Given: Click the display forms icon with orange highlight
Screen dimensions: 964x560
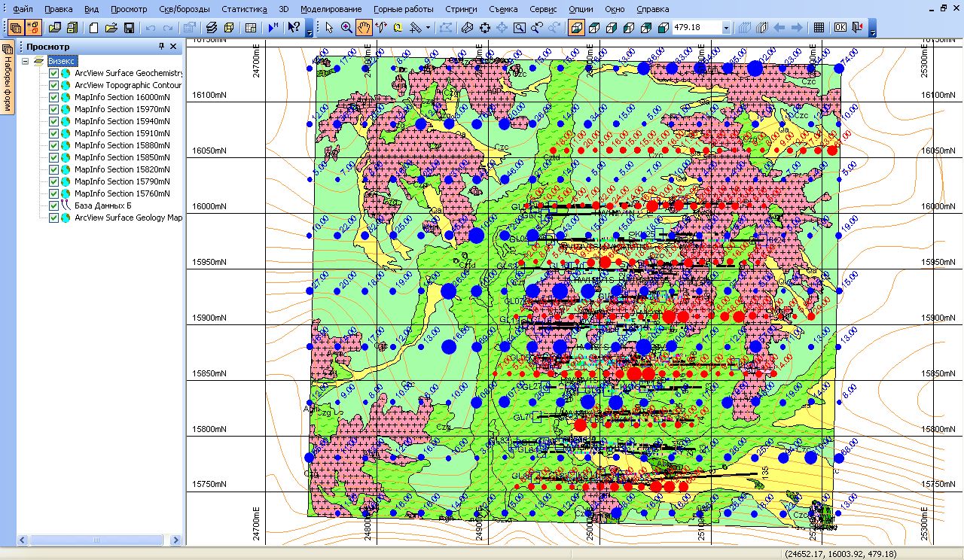Looking at the screenshot, I should click(33, 28).
